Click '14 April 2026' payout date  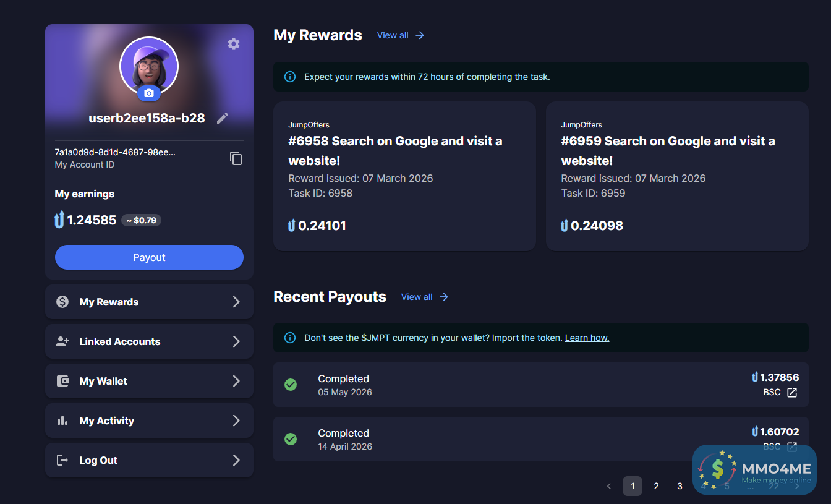tap(345, 446)
